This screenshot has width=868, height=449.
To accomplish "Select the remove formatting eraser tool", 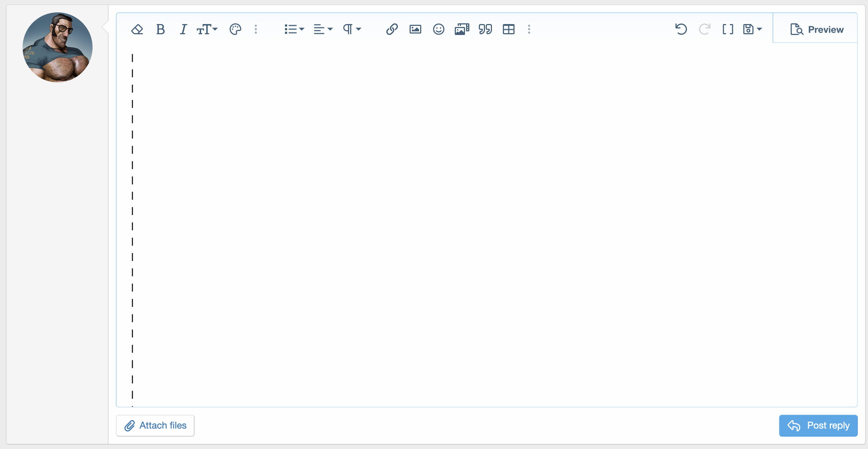I will coord(137,29).
